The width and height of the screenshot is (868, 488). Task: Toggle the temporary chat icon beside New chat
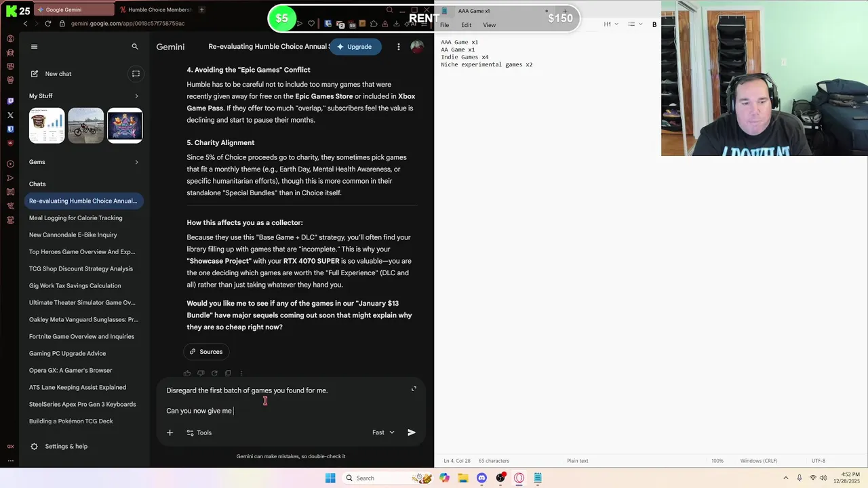coord(136,74)
